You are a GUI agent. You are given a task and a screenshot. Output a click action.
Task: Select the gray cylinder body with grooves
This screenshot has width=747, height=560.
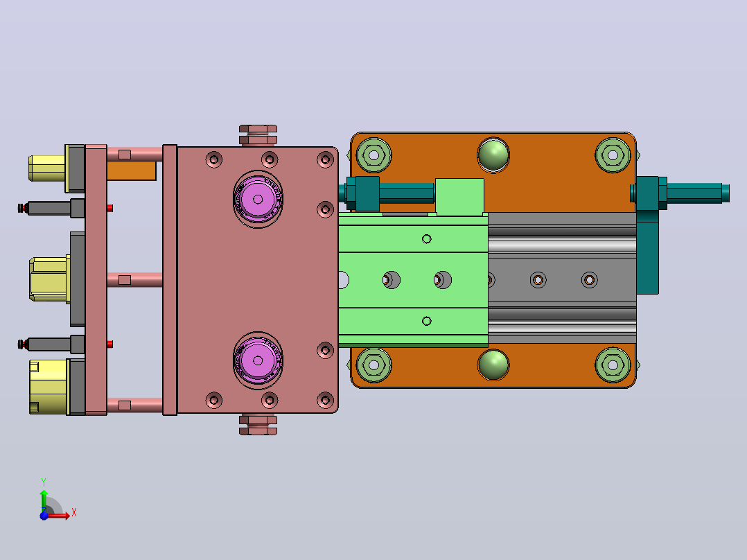(x=562, y=278)
